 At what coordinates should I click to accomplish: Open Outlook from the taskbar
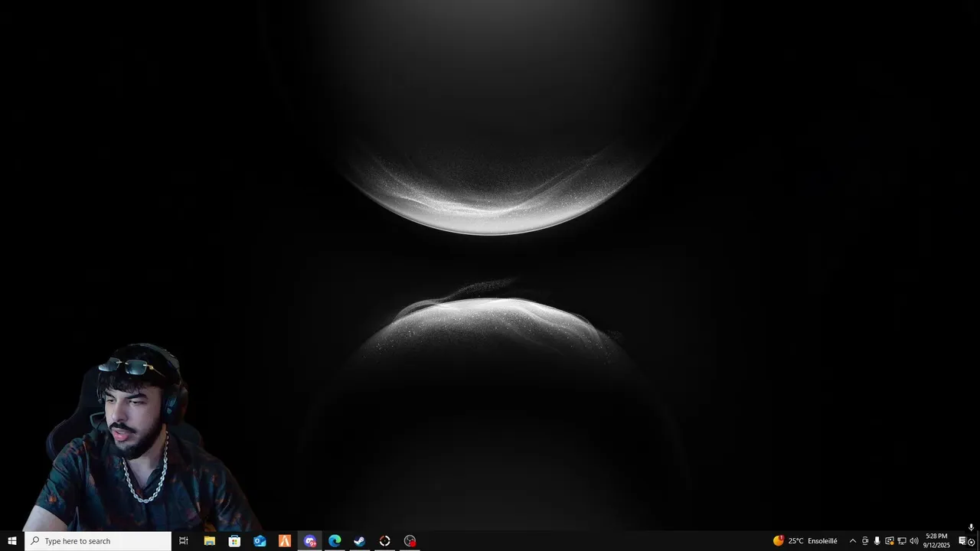tap(260, 541)
